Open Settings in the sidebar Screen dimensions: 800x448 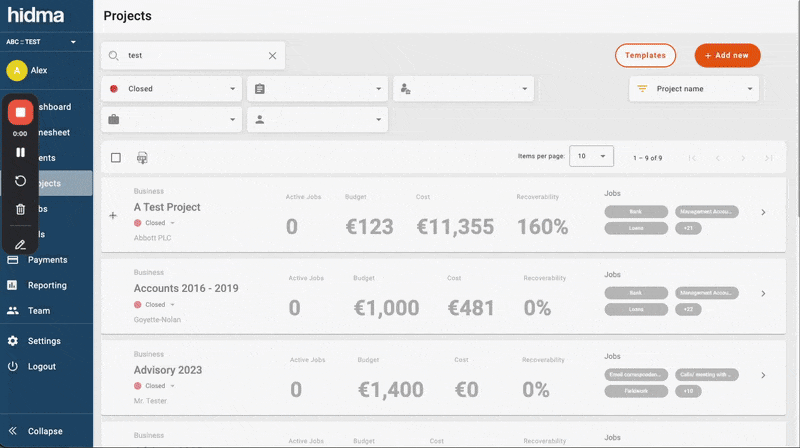pos(46,341)
